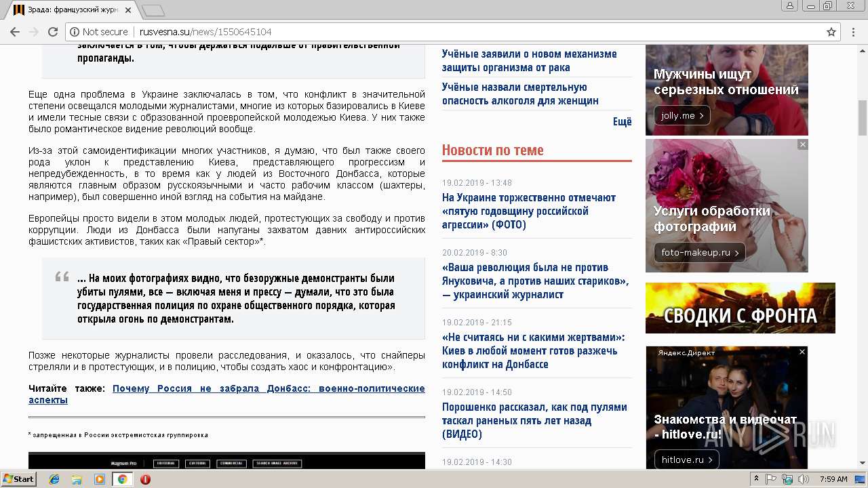Show hidden tray icons arrow

click(757, 479)
